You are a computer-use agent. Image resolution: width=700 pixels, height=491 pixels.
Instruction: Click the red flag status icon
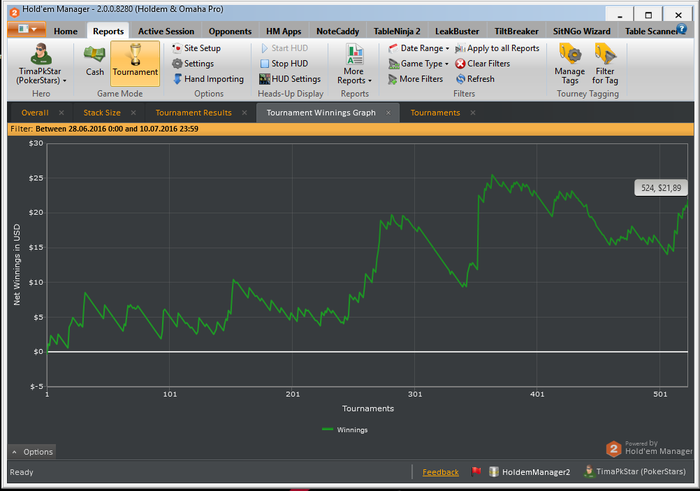coord(476,471)
